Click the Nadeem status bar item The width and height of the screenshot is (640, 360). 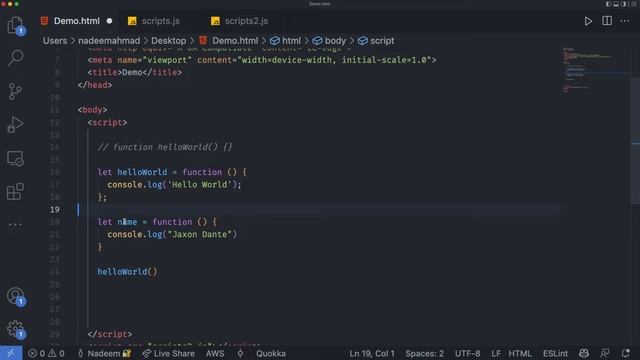click(x=104, y=353)
